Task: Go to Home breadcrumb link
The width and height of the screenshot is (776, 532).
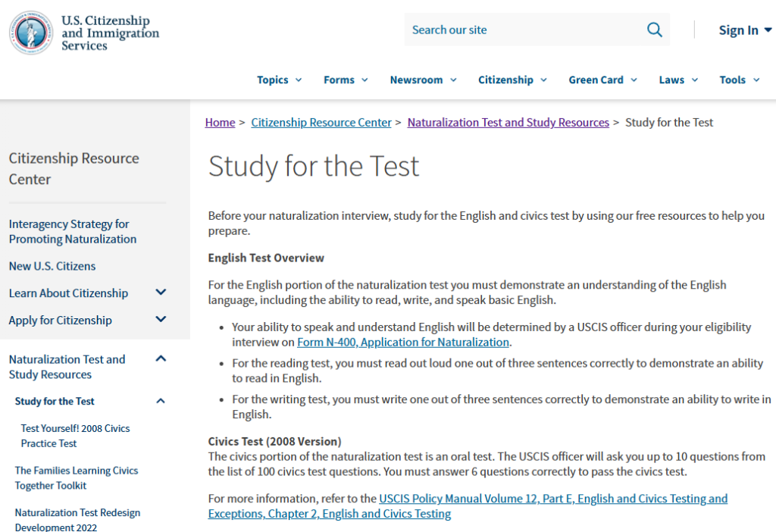Action: tap(220, 122)
